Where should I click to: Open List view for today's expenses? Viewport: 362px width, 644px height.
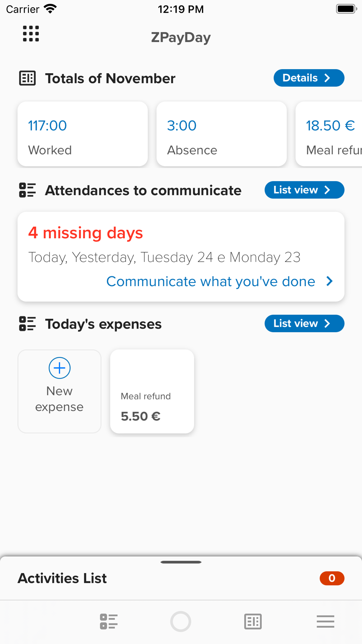point(304,323)
